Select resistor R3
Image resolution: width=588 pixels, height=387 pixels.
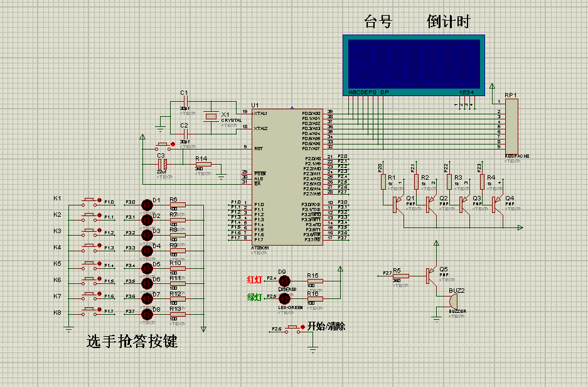(x=449, y=182)
